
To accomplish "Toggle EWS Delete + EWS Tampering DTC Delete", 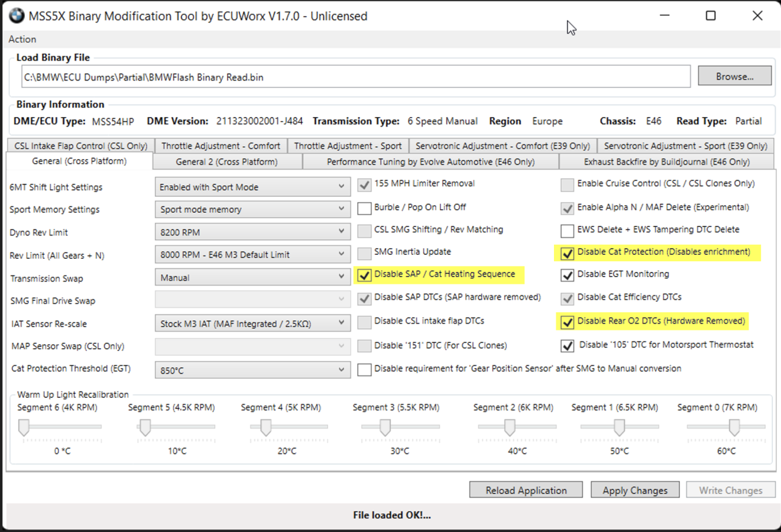I will (x=567, y=231).
